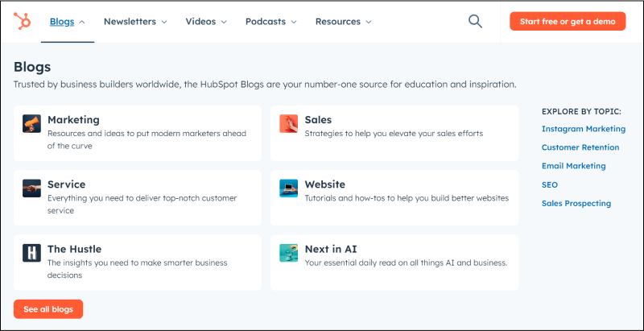644x331 pixels.
Task: Open the Instagram Marketing topic link
Action: pos(583,129)
